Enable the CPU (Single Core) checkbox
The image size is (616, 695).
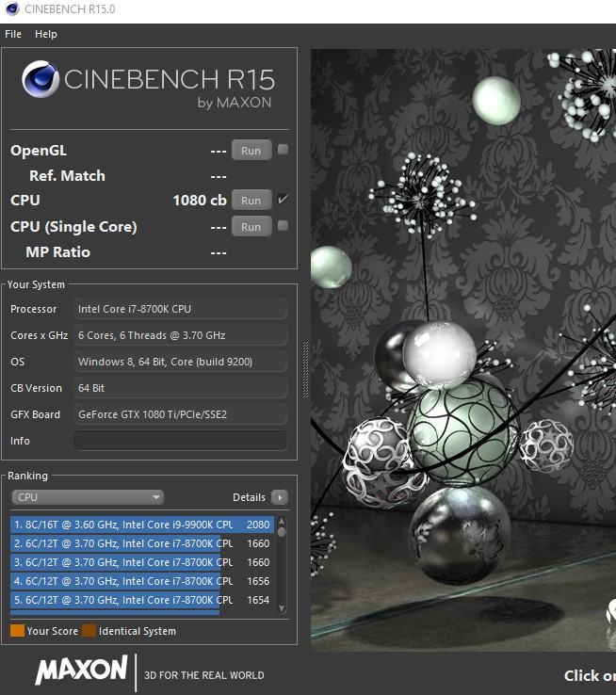[283, 226]
